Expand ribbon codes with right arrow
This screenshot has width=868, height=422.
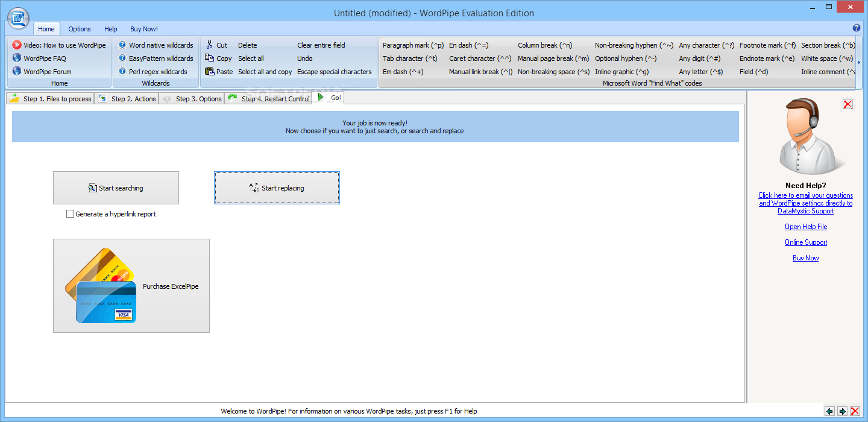pos(859,62)
